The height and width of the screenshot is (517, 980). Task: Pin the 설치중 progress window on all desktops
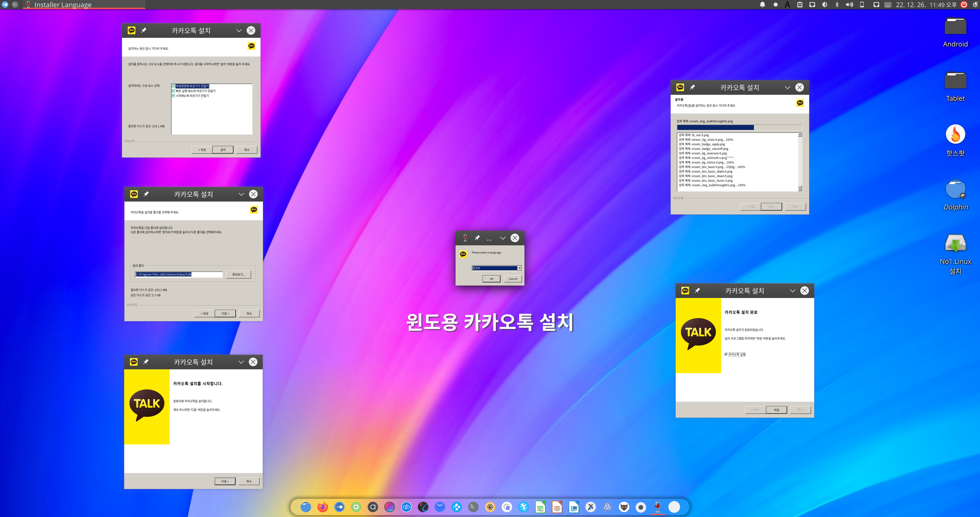coord(692,88)
